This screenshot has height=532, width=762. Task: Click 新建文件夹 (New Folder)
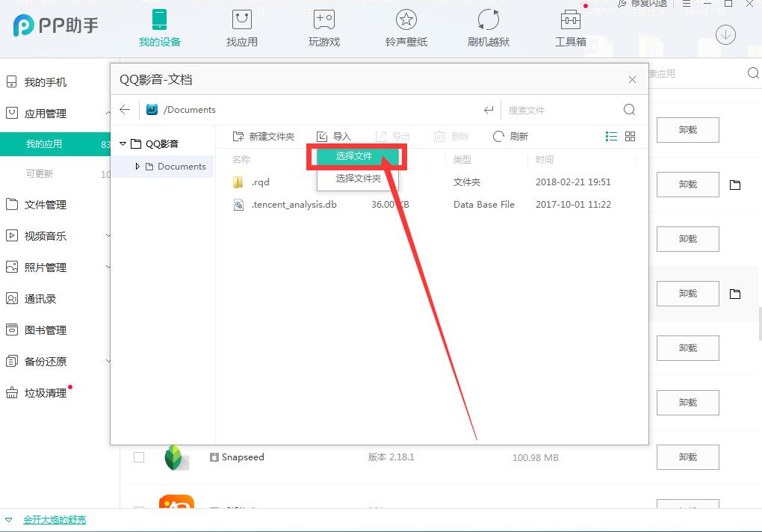264,137
